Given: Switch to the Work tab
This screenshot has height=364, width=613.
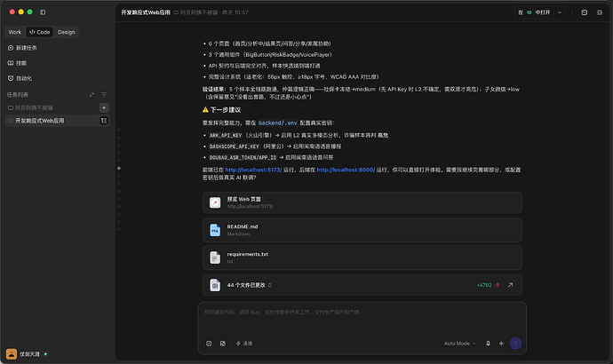Looking at the screenshot, I should coord(15,32).
